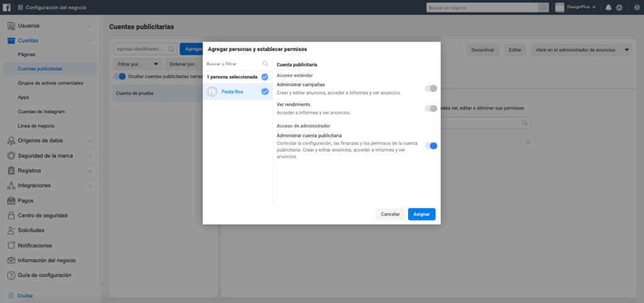The image size is (644, 303).
Task: Collapse the Cuentas section chevron
Action: pyautogui.click(x=90, y=41)
